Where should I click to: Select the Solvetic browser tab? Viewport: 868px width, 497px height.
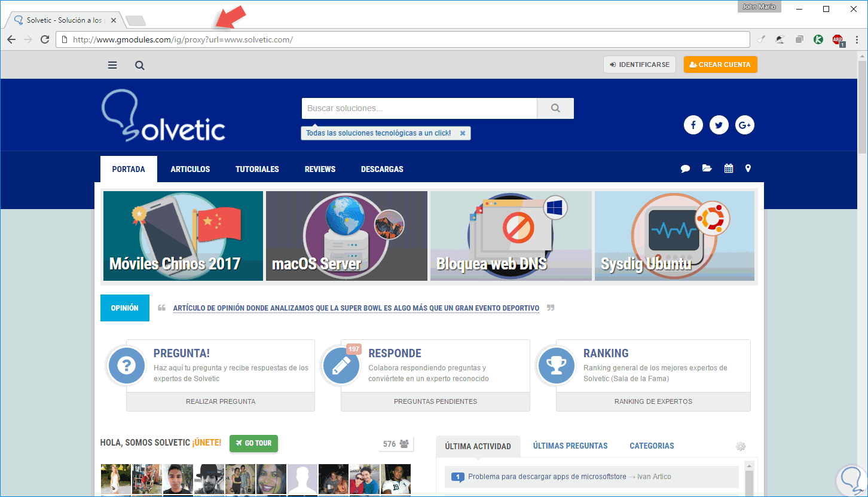[x=65, y=20]
